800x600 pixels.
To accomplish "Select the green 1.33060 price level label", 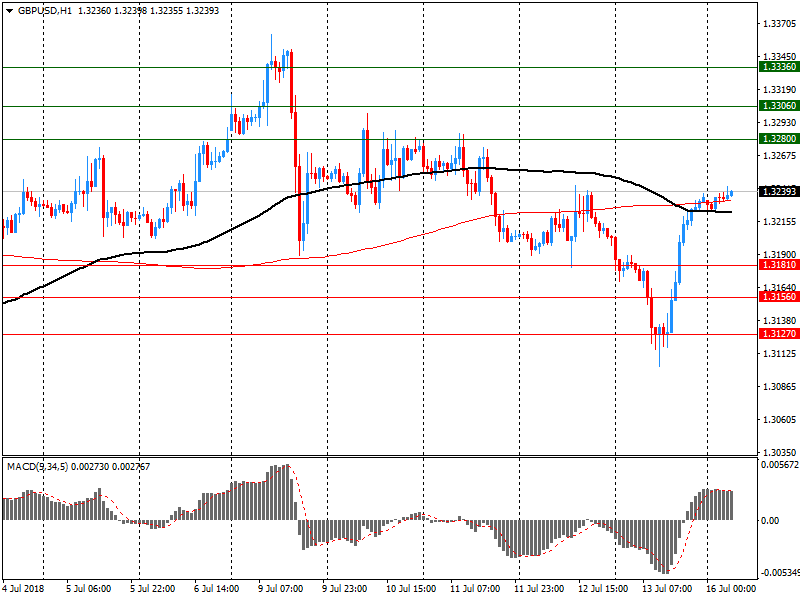I will point(778,105).
